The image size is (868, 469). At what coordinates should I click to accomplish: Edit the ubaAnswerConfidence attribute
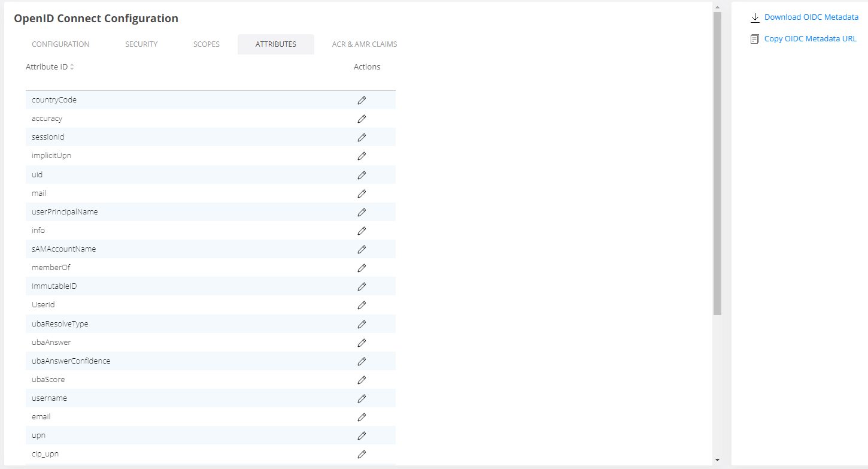362,361
